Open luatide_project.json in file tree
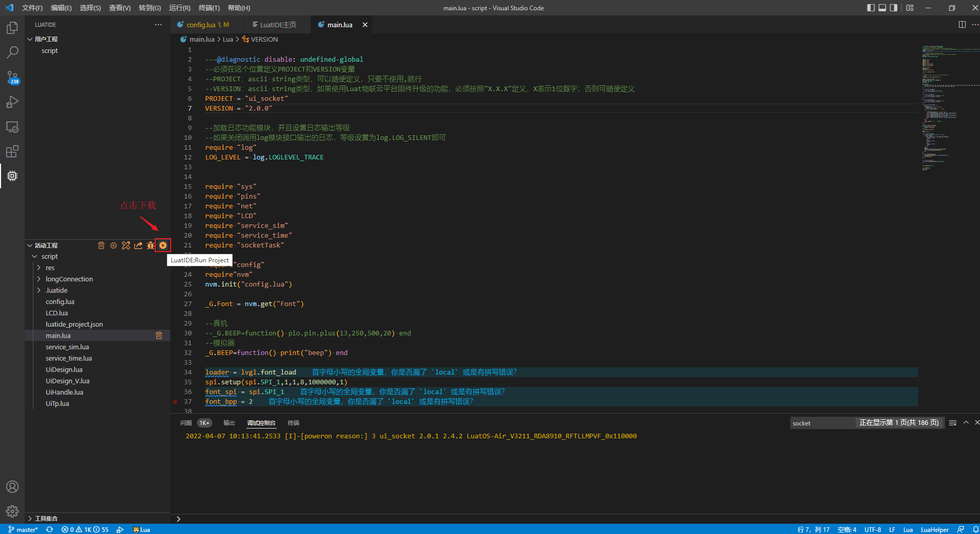980x534 pixels. [x=74, y=324]
